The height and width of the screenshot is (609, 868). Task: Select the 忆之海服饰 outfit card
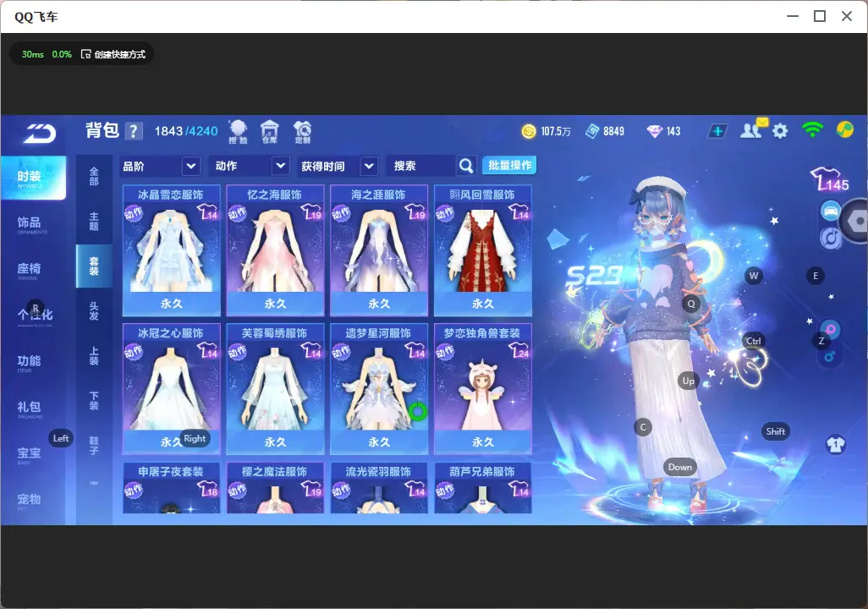point(275,250)
